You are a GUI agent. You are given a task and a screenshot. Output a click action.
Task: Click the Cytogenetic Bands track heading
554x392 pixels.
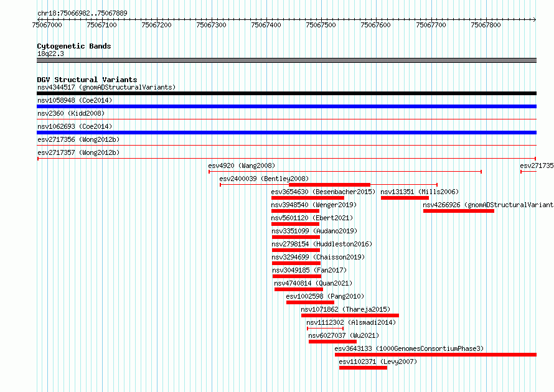pos(74,46)
